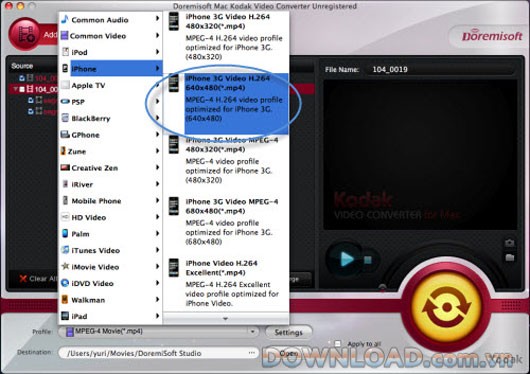
Task: Click the iRiver icon
Action: coord(65,184)
